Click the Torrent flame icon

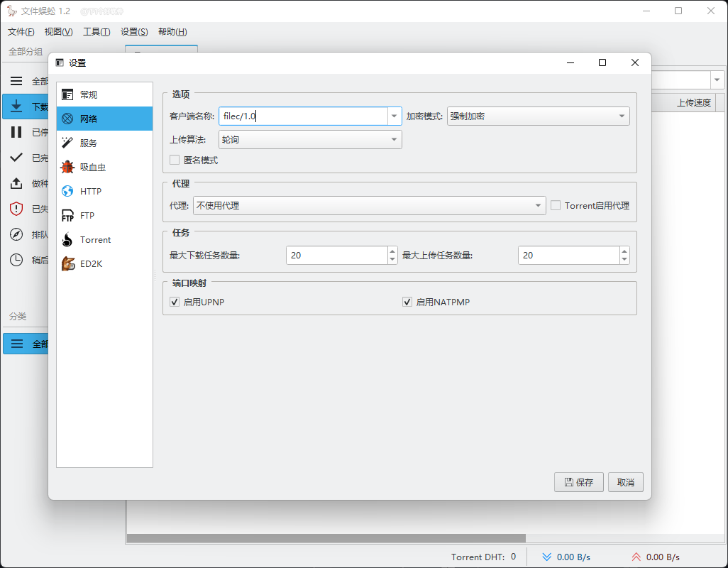point(67,240)
